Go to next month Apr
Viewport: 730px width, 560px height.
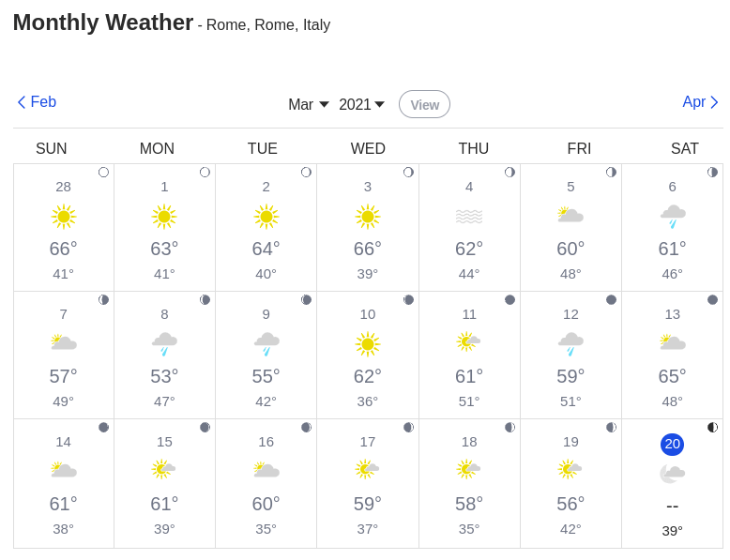point(700,101)
